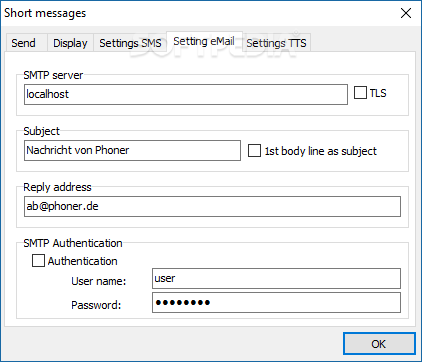The image size is (422, 362).
Task: Go to Settings SMS tab
Action: tap(130, 43)
